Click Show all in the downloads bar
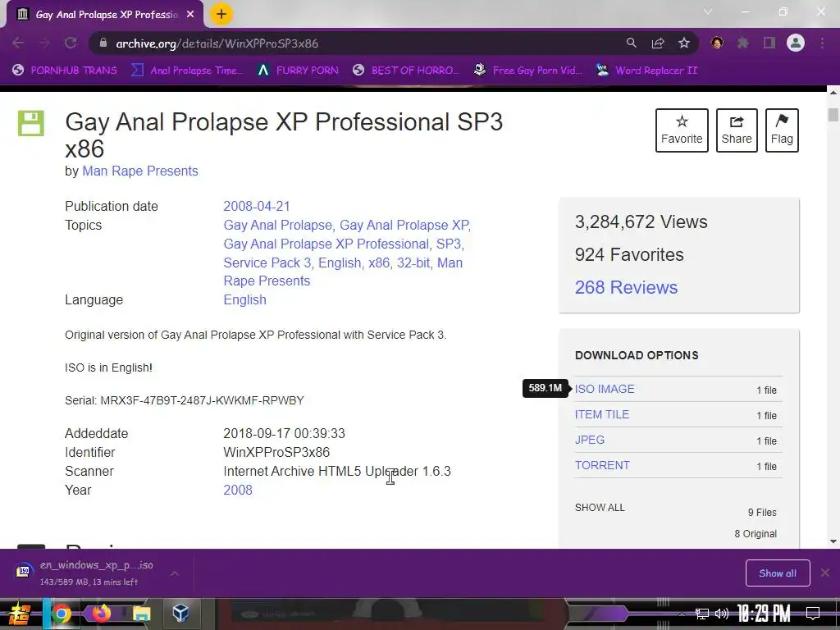The image size is (840, 630). pos(778,573)
